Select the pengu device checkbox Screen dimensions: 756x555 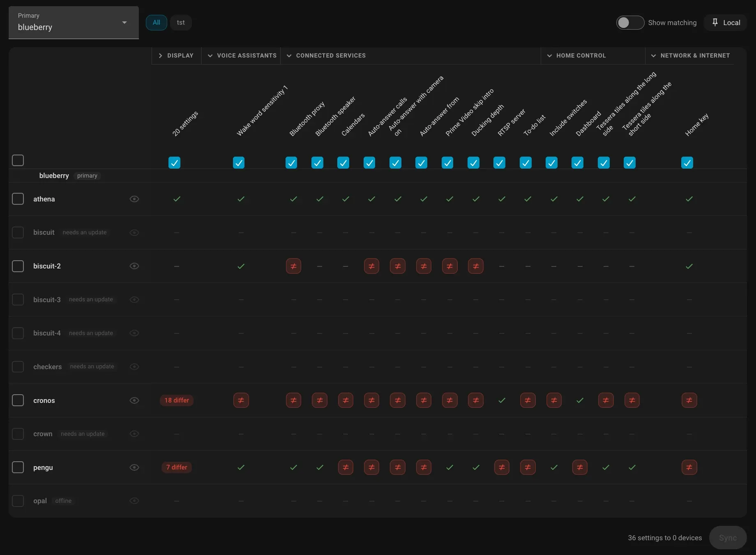[18, 467]
